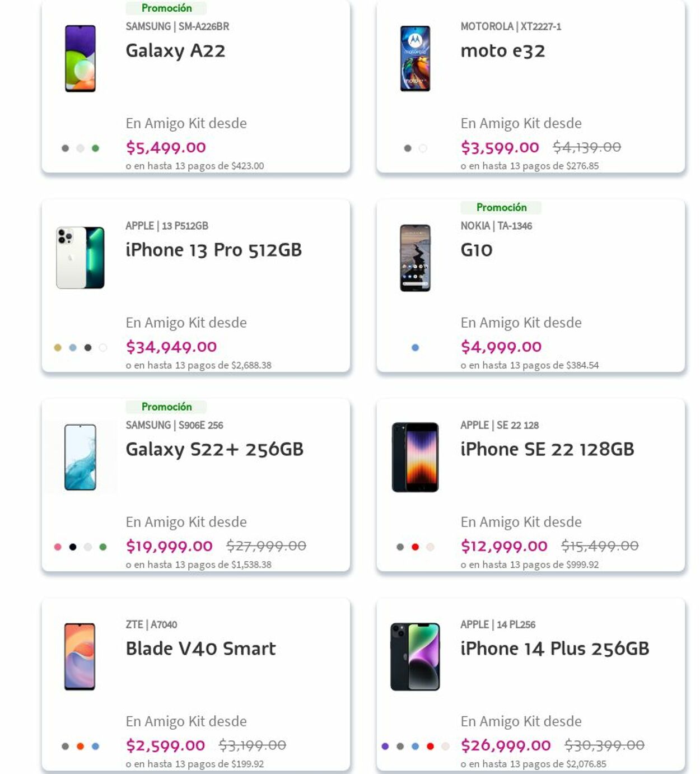Select blue color for Nokia G10

tap(415, 348)
